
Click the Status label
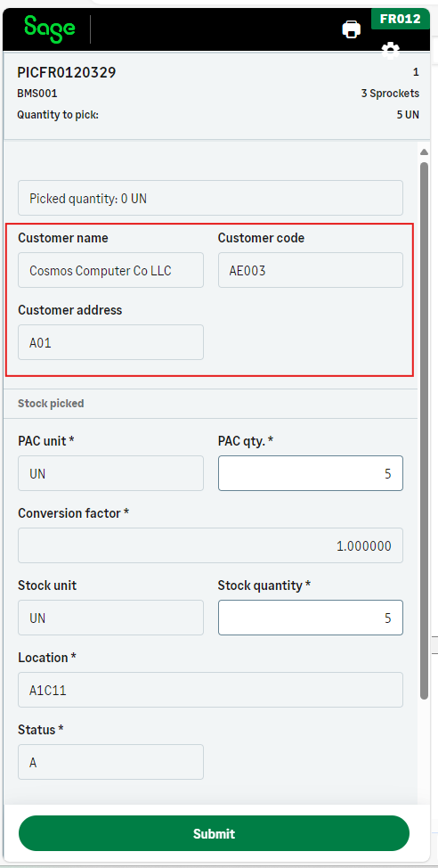click(40, 730)
